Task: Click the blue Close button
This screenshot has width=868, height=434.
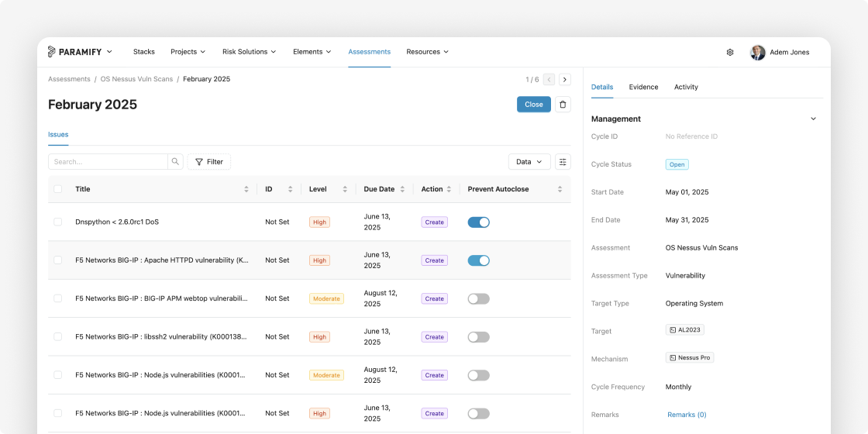Action: click(534, 104)
